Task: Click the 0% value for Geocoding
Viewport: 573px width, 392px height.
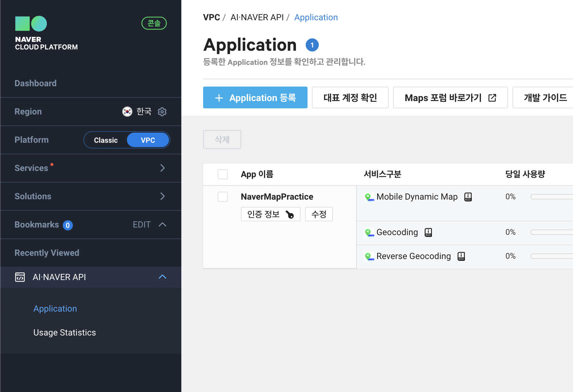Action: click(511, 232)
